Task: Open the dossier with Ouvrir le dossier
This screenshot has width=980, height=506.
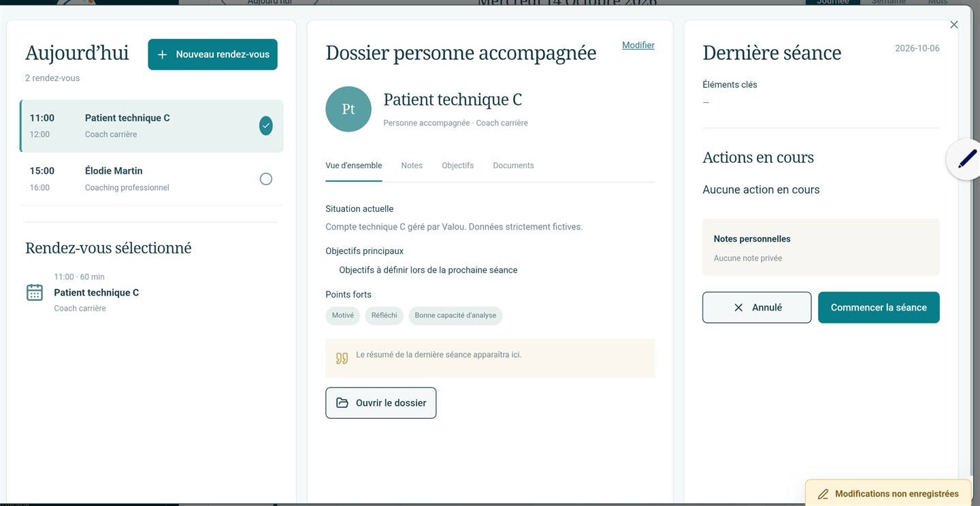Action: click(x=381, y=403)
